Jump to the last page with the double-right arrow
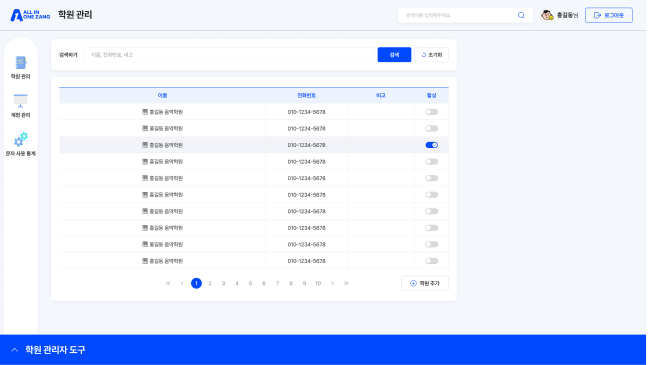 tap(346, 283)
